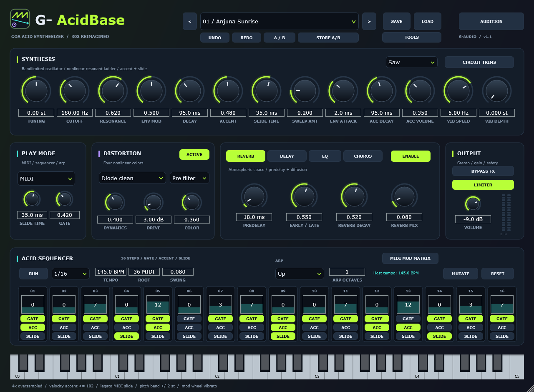Switch to the CHORUS effect tab
The height and width of the screenshot is (392, 534).
point(363,156)
